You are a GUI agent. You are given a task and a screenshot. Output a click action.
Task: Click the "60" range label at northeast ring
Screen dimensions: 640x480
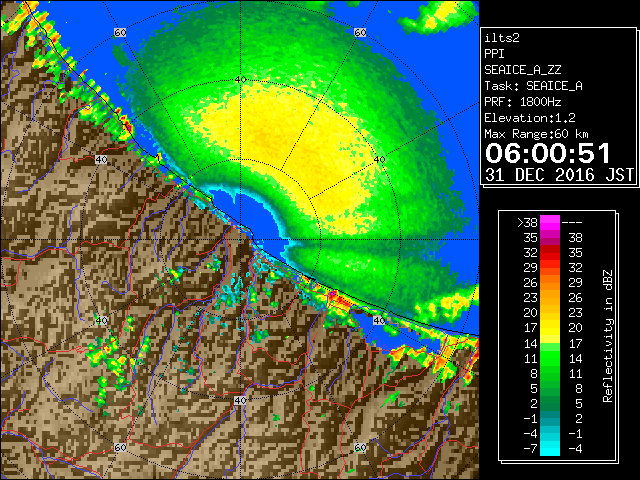click(360, 33)
